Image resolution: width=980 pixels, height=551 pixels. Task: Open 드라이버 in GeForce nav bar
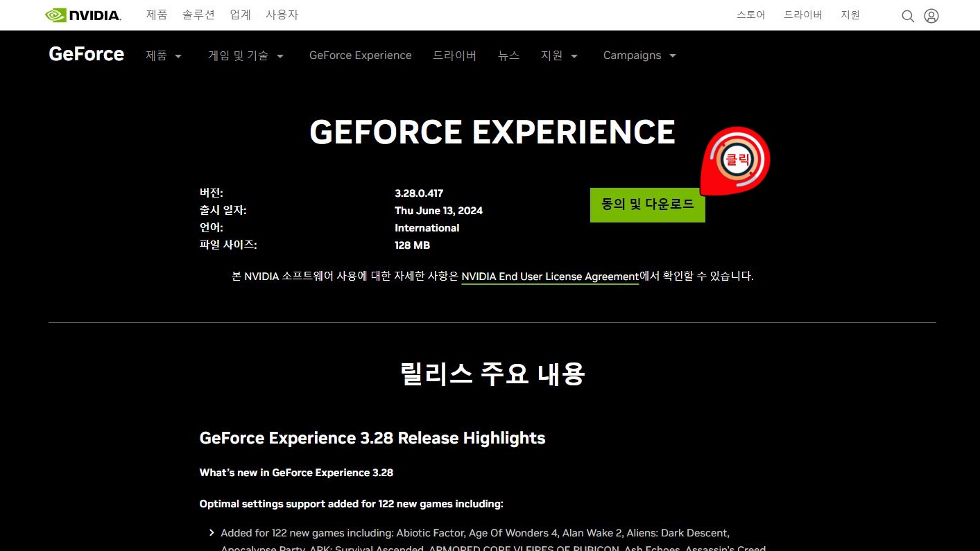[x=454, y=55]
